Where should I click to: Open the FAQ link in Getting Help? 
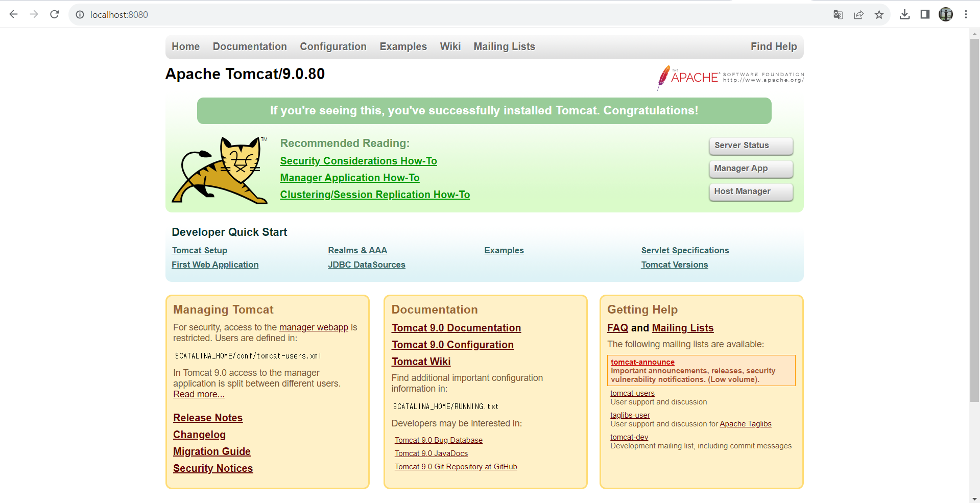click(617, 328)
